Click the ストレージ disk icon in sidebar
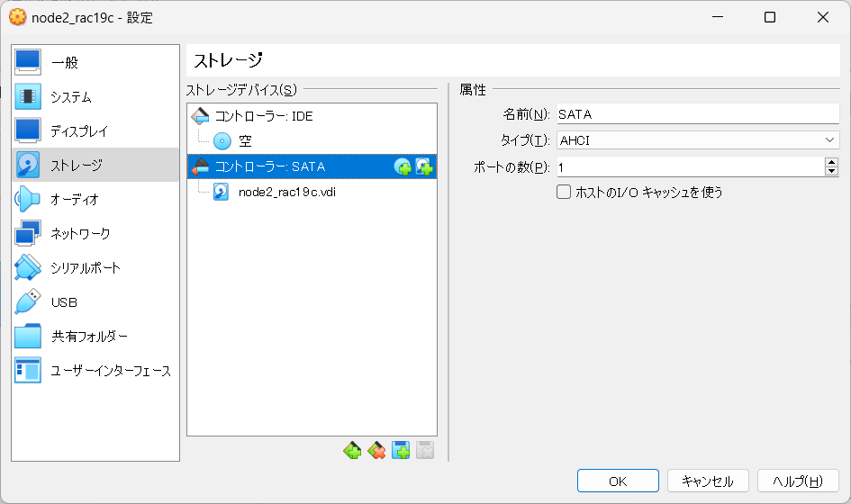This screenshot has height=504, width=851. click(x=28, y=165)
